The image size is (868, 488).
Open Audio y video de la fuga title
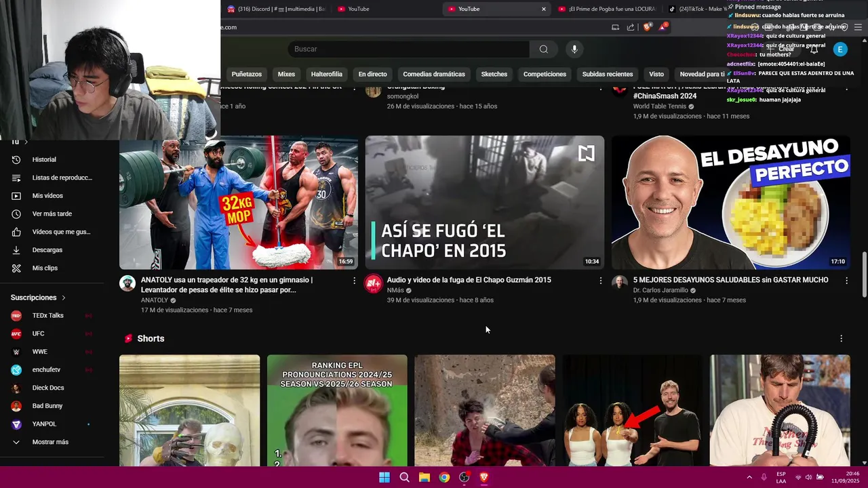click(469, 280)
